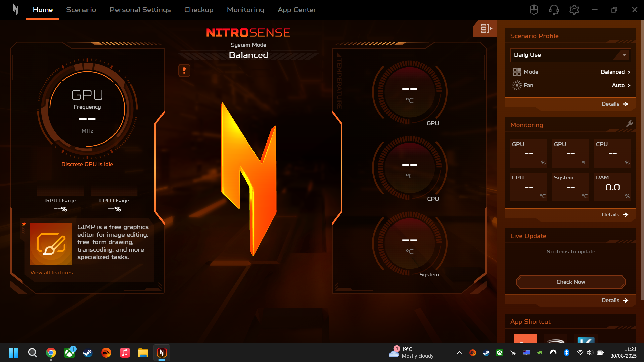Click the large Nitro emblem in the center
This screenshot has width=644, height=362.
click(x=249, y=178)
